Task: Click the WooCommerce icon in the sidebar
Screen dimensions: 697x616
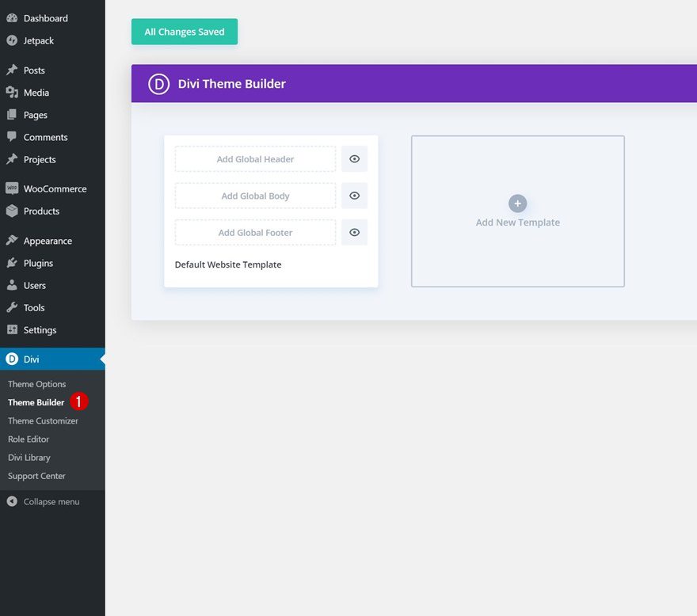Action: click(x=14, y=188)
